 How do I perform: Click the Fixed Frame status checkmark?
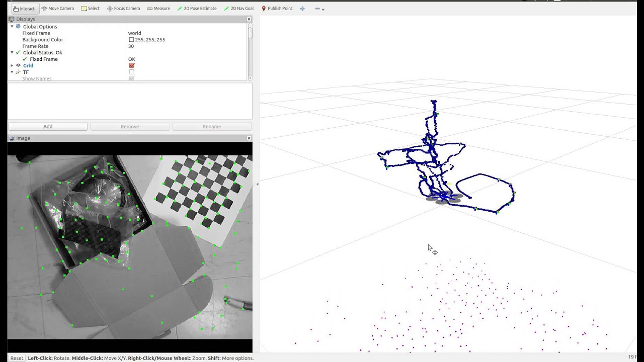pos(25,59)
